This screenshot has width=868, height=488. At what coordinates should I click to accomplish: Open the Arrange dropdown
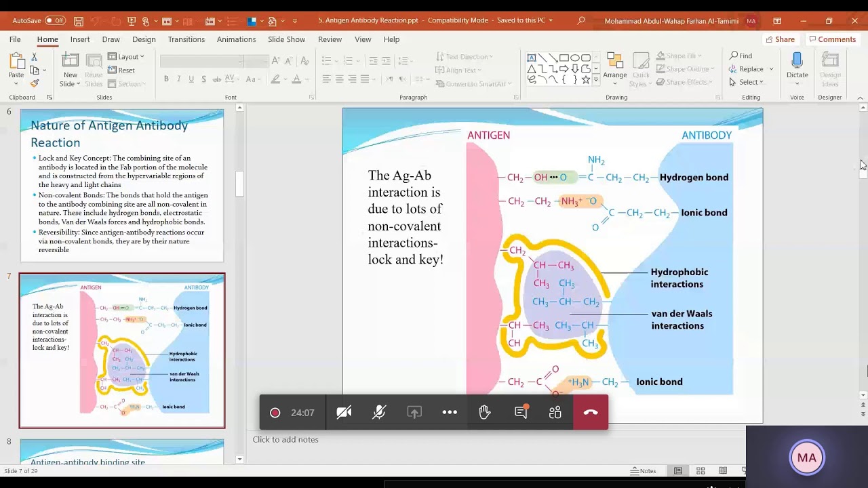(615, 68)
